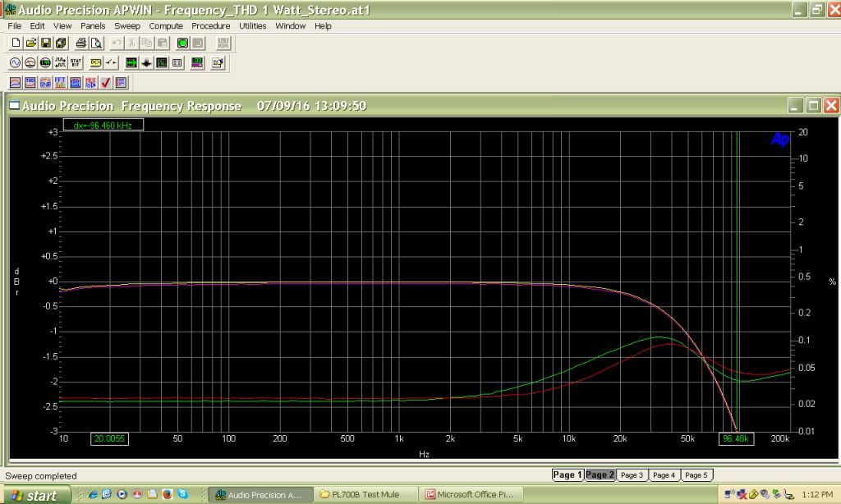841x504 pixels.
Task: Load the THD quick test icon
Action: pos(30,83)
